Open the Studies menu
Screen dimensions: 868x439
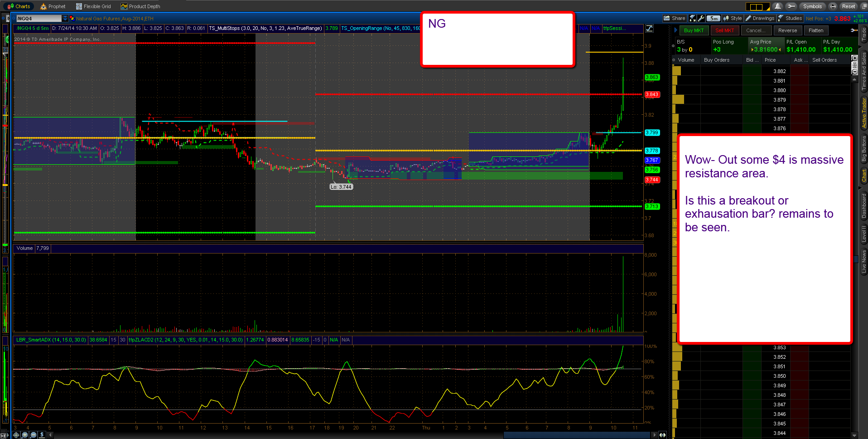pyautogui.click(x=790, y=18)
